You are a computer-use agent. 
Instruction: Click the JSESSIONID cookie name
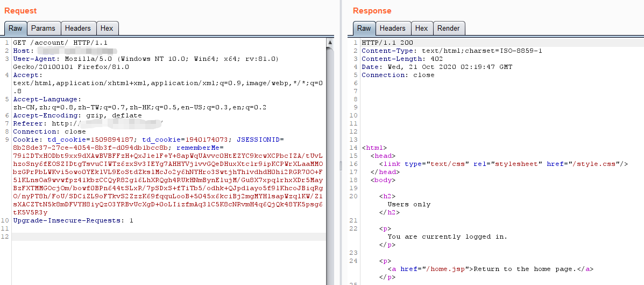pos(260,140)
